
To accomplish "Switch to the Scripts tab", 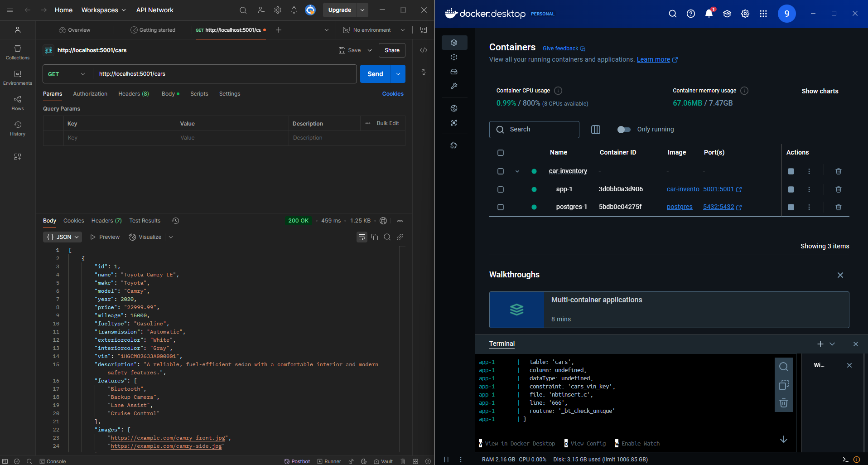I will pos(199,94).
